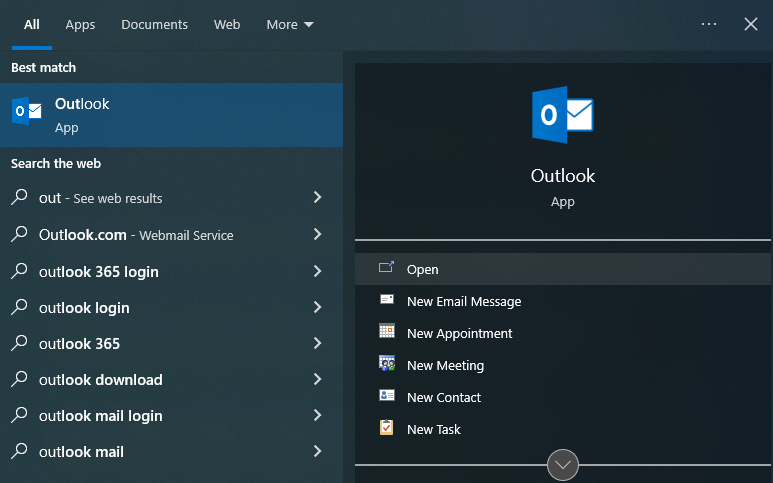Click 'Outlook.com - Webmail Service' suggestion
This screenshot has width=773, height=483.
[136, 235]
